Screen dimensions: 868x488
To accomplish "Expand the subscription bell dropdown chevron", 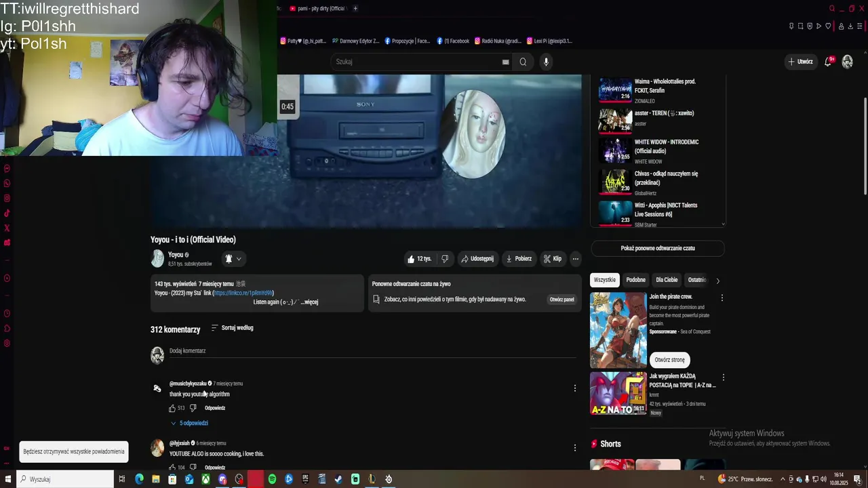I will coord(239,259).
